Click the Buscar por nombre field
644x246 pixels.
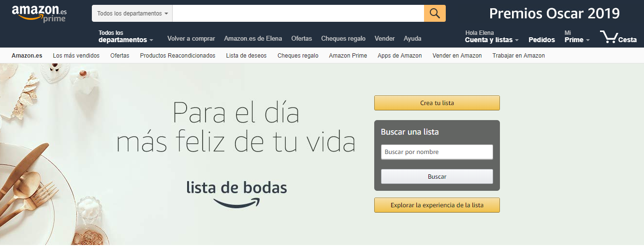tap(437, 152)
